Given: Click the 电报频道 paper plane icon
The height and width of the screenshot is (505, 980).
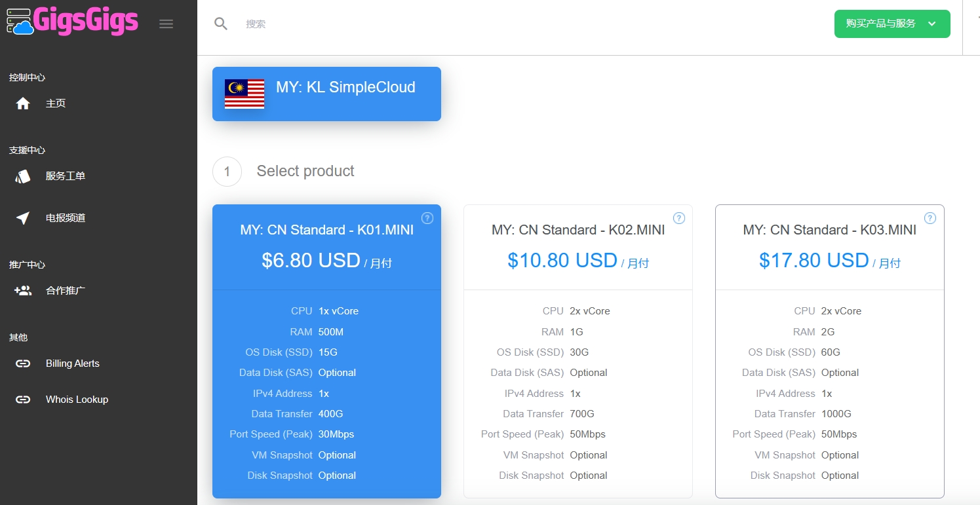Looking at the screenshot, I should coord(23,218).
